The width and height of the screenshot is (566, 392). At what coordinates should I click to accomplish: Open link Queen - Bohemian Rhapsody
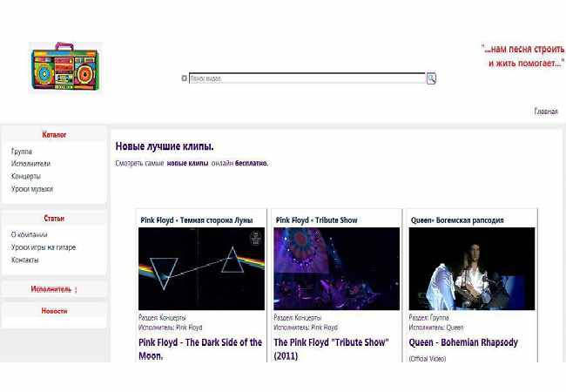coord(463,342)
